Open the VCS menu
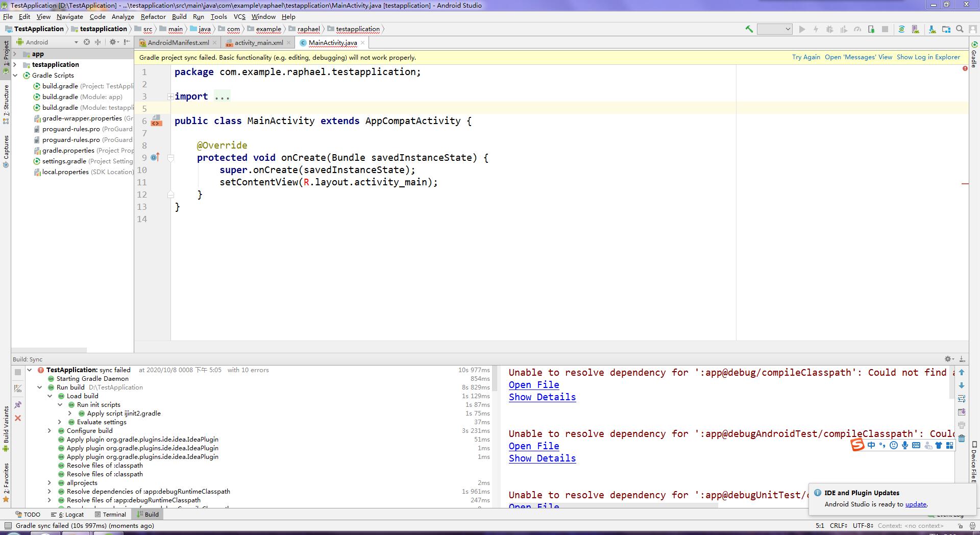This screenshot has width=980, height=535. pyautogui.click(x=239, y=16)
